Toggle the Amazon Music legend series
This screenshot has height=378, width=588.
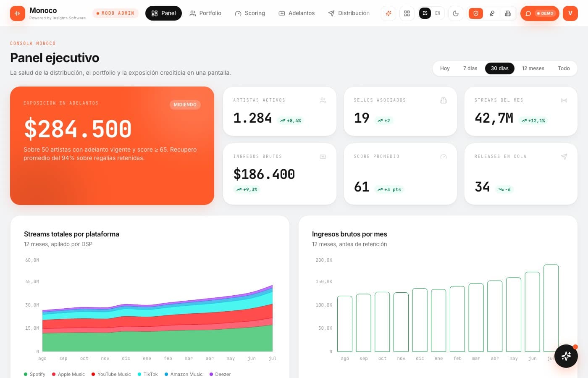coord(184,374)
